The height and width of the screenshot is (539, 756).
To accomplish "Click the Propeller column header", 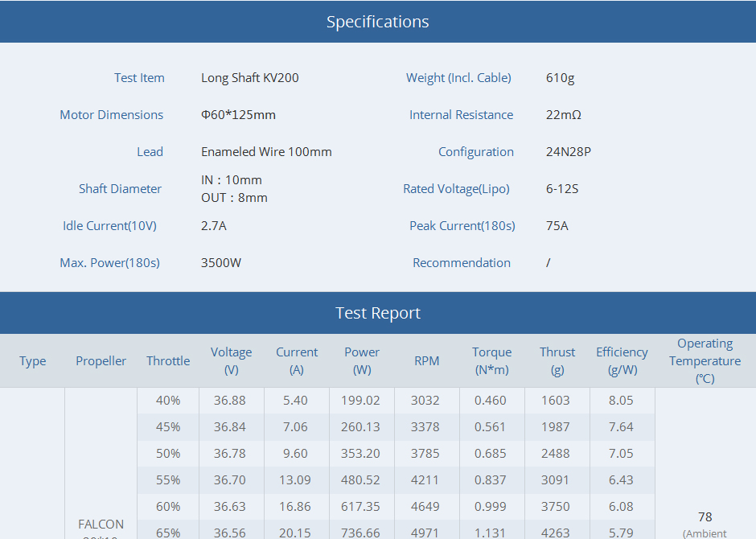I will pyautogui.click(x=101, y=360).
